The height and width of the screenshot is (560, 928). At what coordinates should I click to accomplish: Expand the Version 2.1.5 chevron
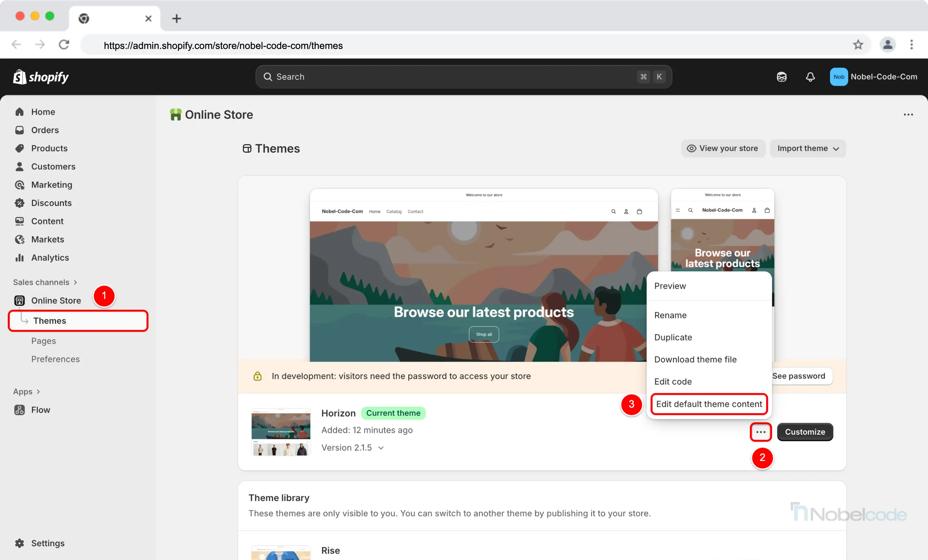point(381,448)
